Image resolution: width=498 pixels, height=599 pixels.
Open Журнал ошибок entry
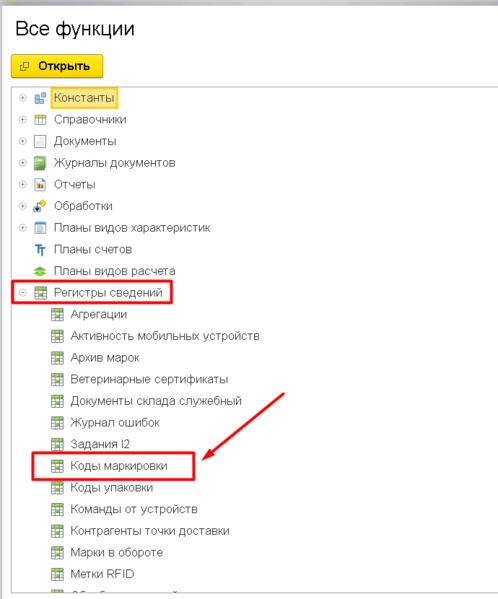[x=115, y=423]
